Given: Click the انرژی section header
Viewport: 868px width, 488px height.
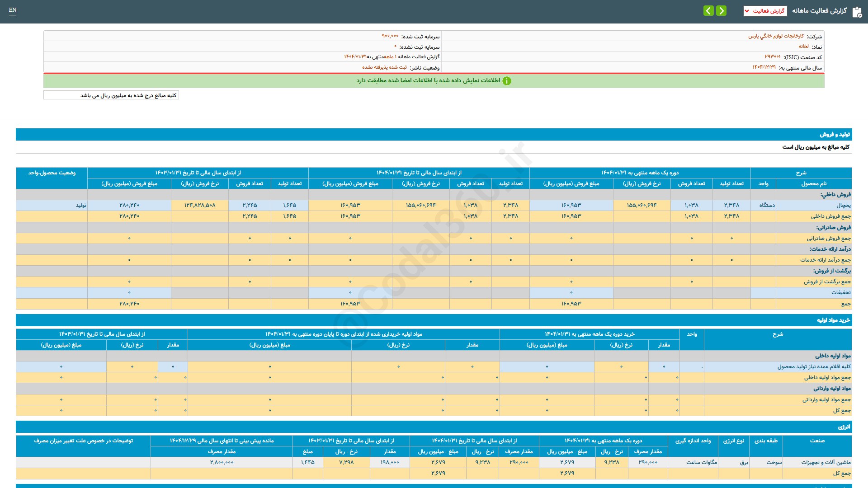Looking at the screenshot, I should (x=844, y=427).
